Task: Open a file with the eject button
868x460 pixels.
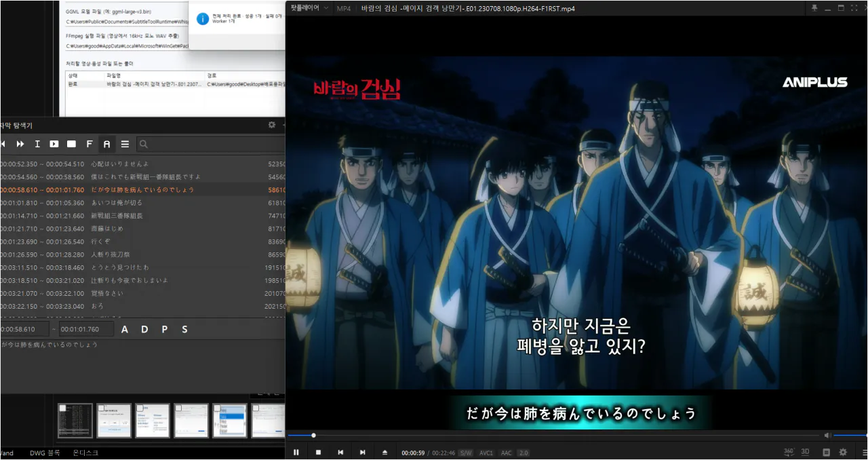Action: [x=384, y=452]
